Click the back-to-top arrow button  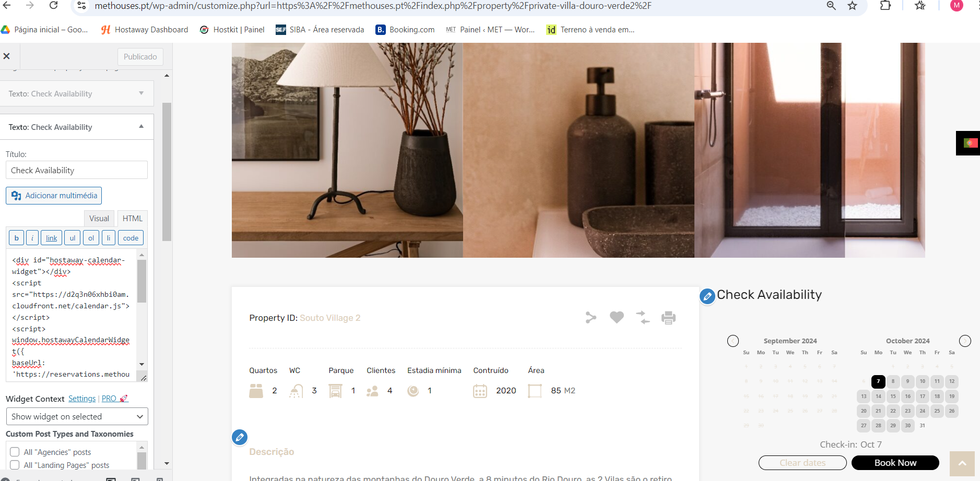click(962, 464)
